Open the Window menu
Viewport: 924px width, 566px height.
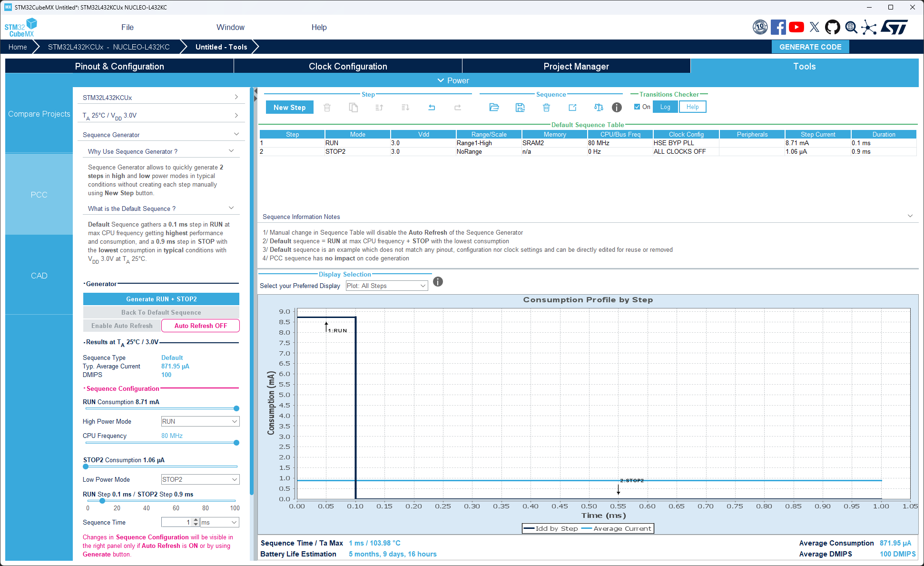click(x=230, y=27)
